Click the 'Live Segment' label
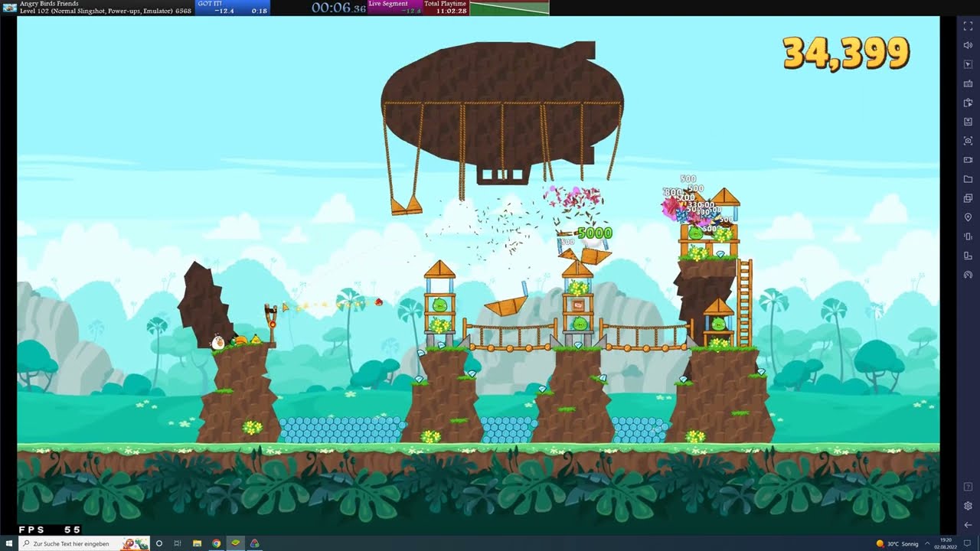The image size is (980, 551). (x=388, y=4)
